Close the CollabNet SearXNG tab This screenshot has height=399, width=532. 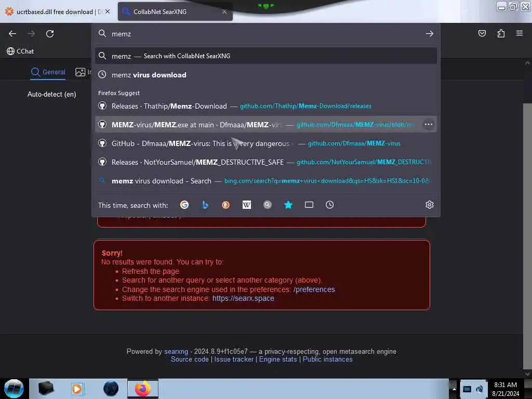(224, 11)
